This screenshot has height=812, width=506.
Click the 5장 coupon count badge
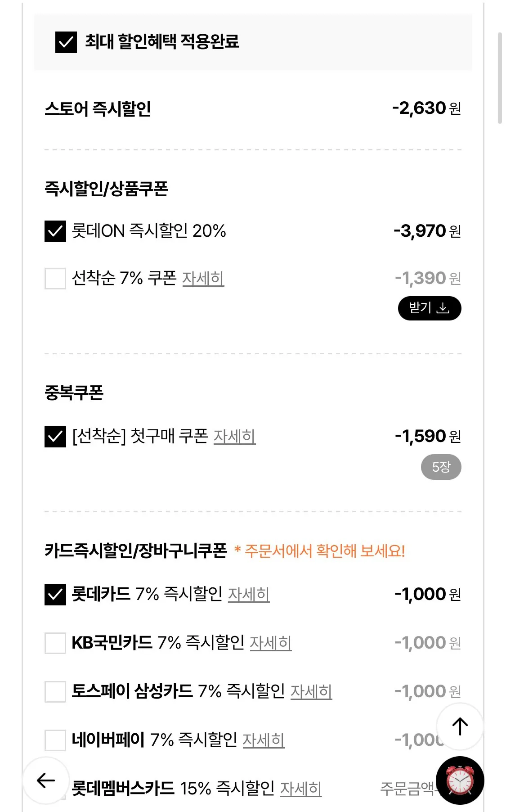[x=441, y=467]
